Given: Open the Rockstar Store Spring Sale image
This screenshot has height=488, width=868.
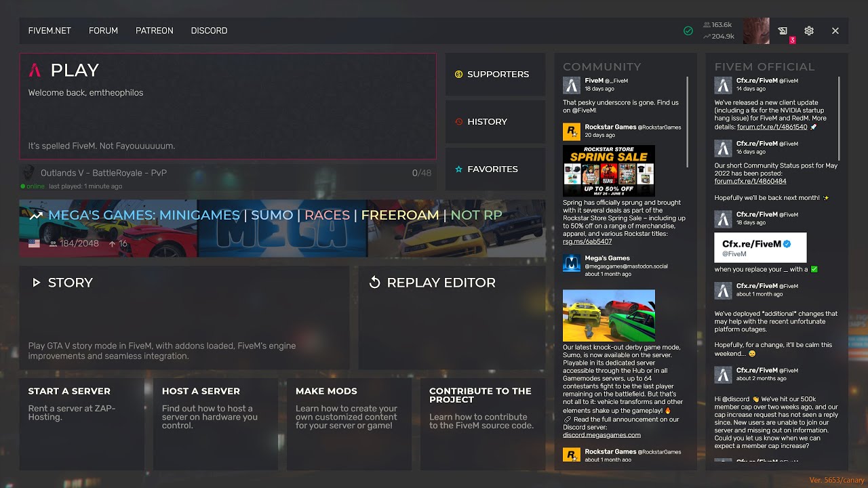Looking at the screenshot, I should pos(609,171).
